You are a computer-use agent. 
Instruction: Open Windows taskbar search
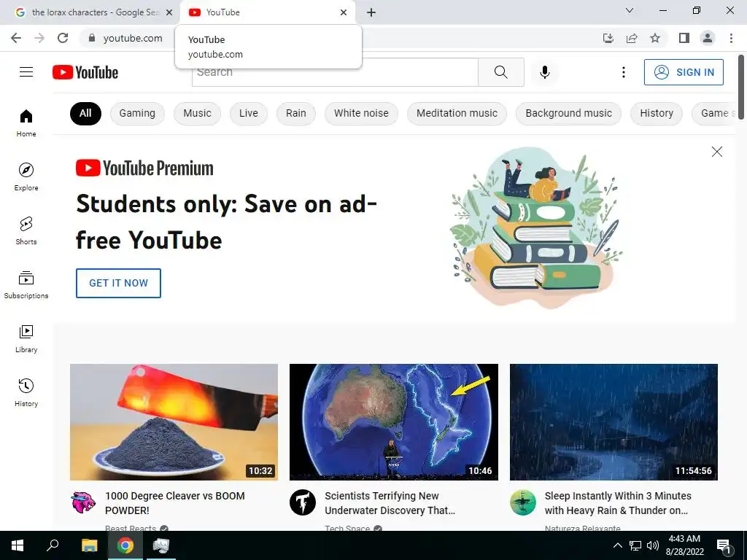pyautogui.click(x=53, y=545)
